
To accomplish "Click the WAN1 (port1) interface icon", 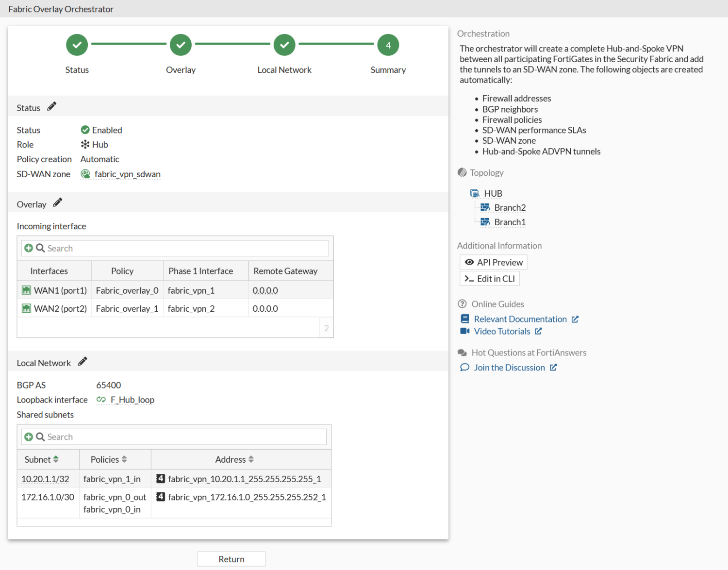I will 26,290.
